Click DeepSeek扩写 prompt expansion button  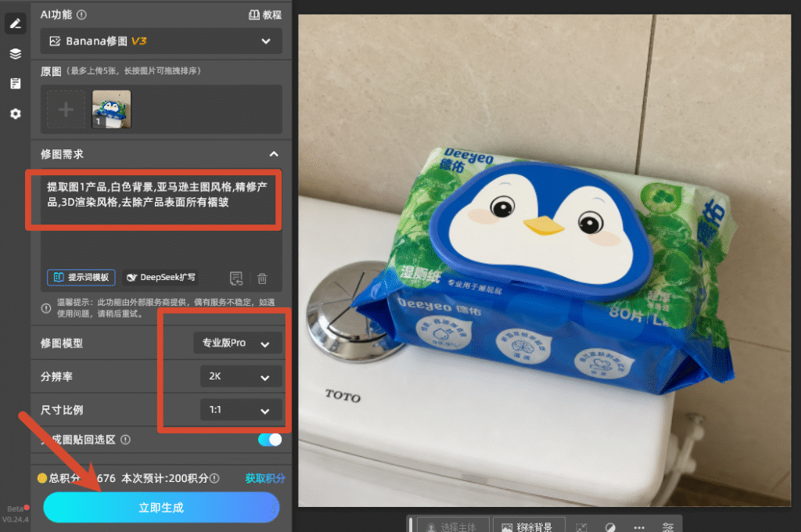tap(161, 277)
